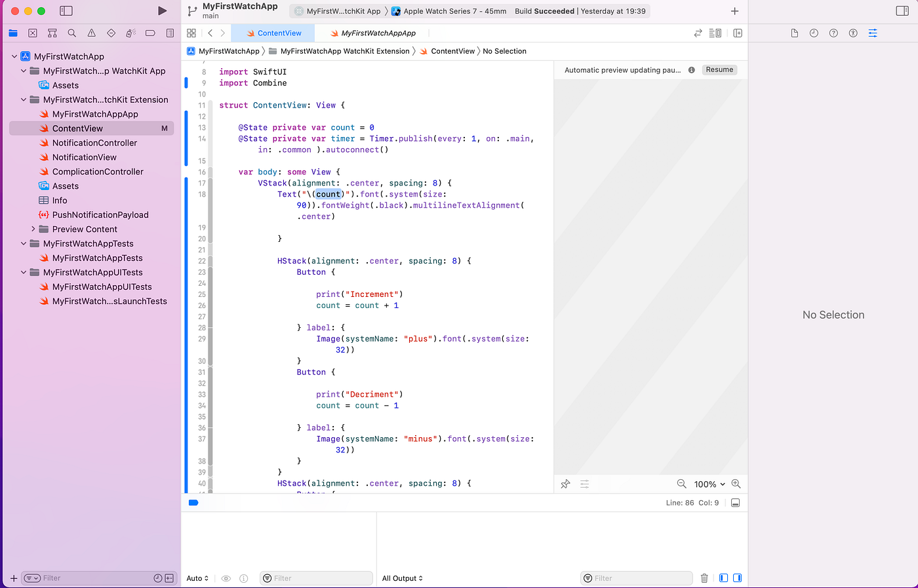The height and width of the screenshot is (588, 918).
Task: Show the Project navigator folder icon
Action: (x=13, y=33)
